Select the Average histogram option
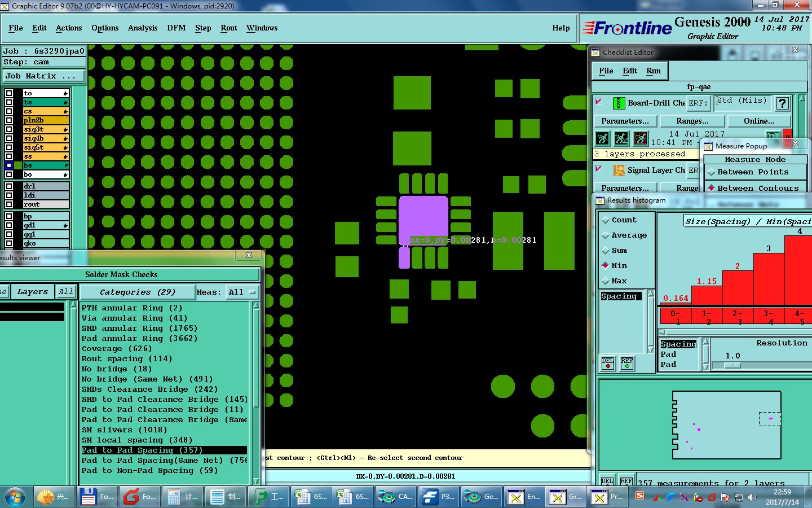 coord(624,235)
